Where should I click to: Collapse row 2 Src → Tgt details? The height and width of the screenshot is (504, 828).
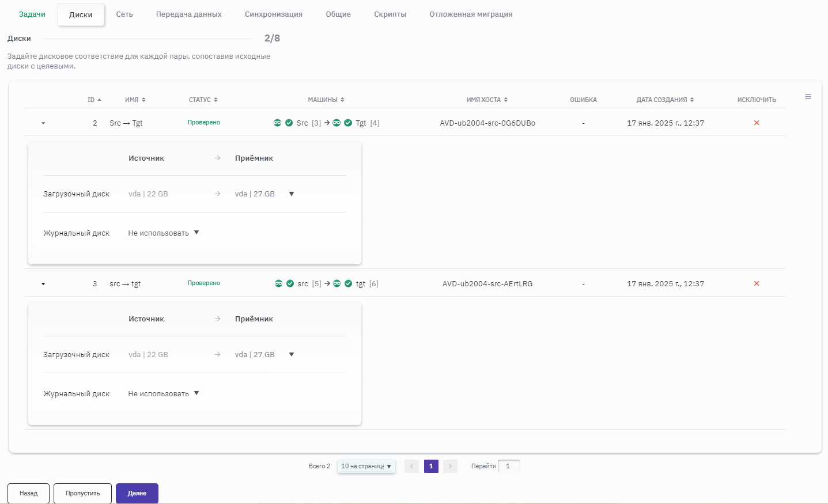43,123
